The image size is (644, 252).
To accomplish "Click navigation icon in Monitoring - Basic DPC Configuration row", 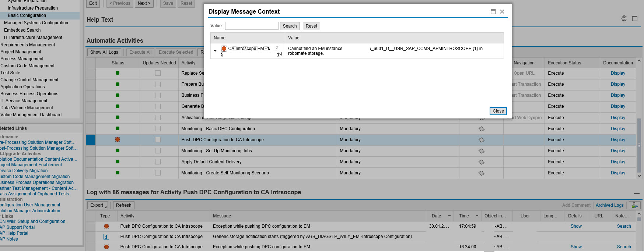I will [482, 129].
